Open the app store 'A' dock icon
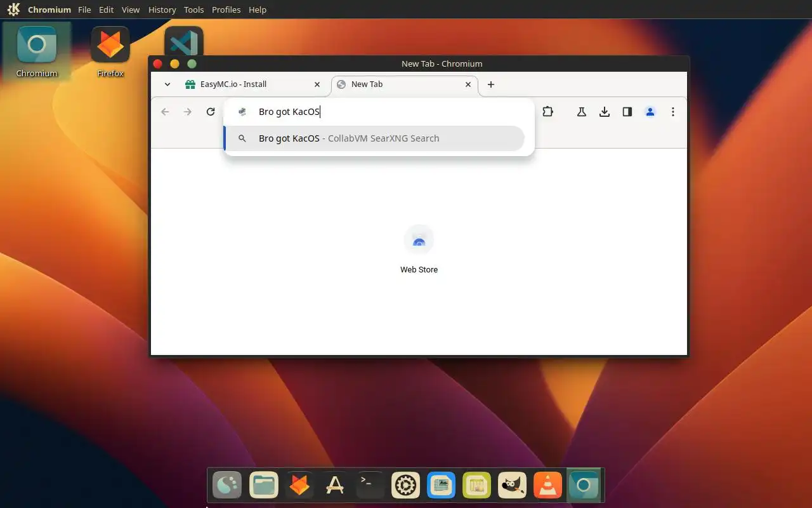This screenshot has width=812, height=508. 335,486
